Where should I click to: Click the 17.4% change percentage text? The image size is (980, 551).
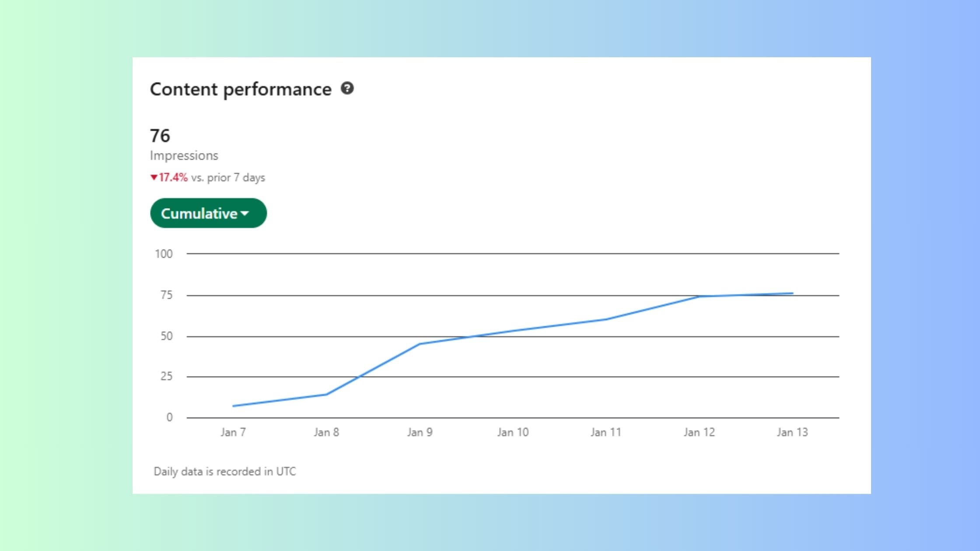click(x=173, y=178)
